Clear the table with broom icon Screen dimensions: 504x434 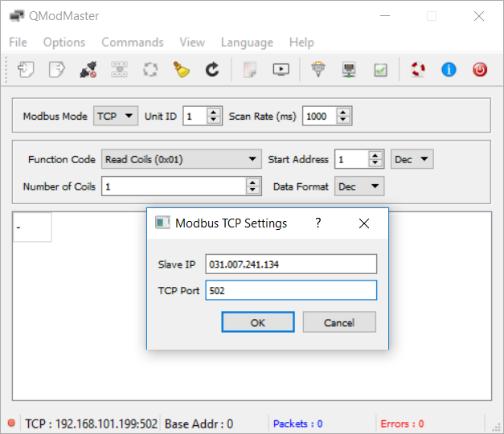(182, 69)
